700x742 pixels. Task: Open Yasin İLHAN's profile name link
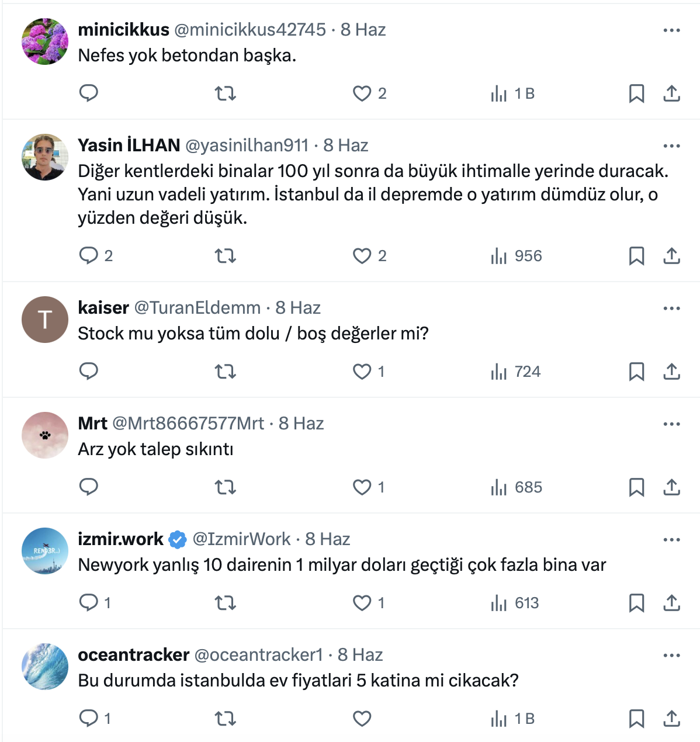click(x=129, y=145)
